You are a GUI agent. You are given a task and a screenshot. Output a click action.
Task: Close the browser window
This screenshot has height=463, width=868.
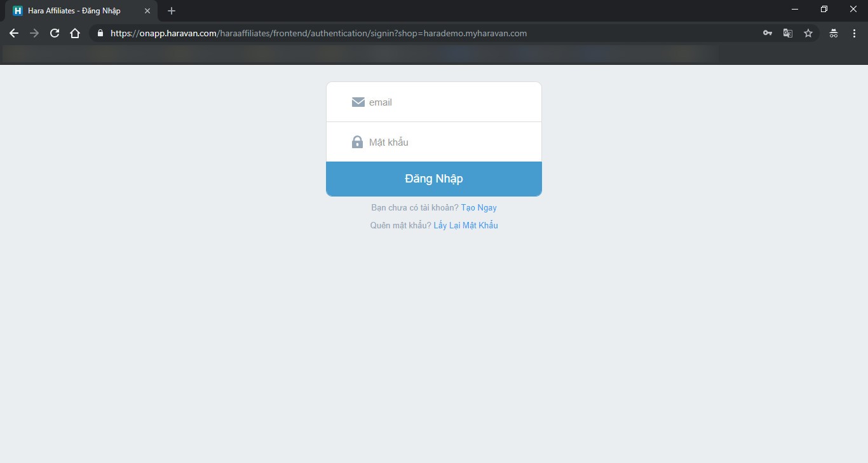click(853, 9)
